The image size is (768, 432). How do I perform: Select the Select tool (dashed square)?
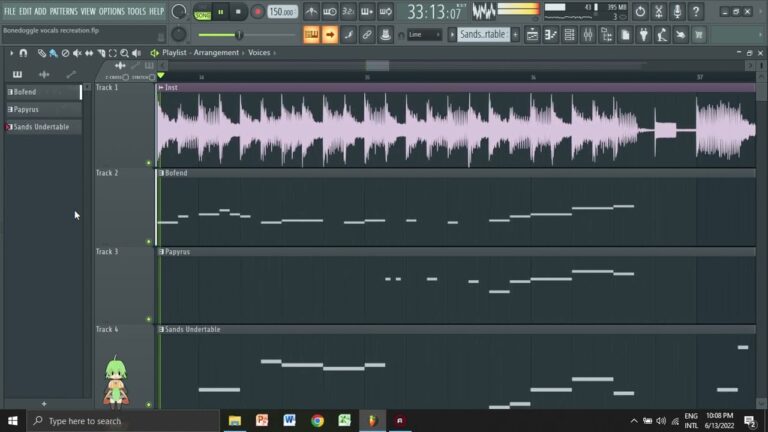[113, 53]
